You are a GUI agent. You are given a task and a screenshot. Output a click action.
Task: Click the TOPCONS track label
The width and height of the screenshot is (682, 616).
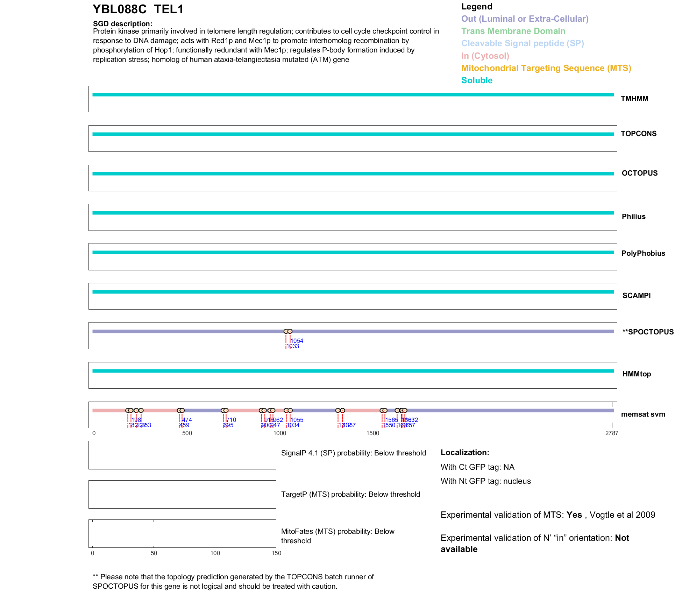(638, 134)
